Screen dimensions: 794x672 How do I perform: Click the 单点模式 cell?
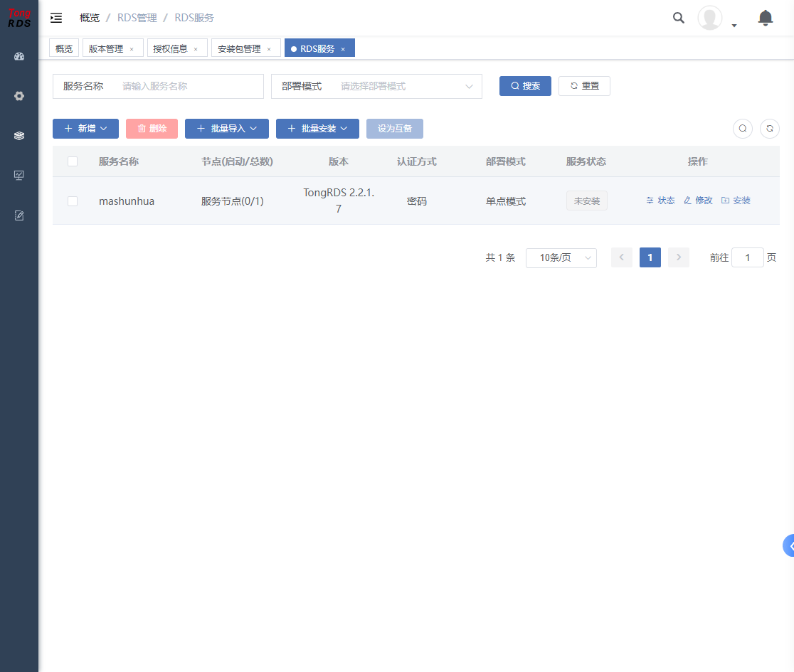click(506, 201)
